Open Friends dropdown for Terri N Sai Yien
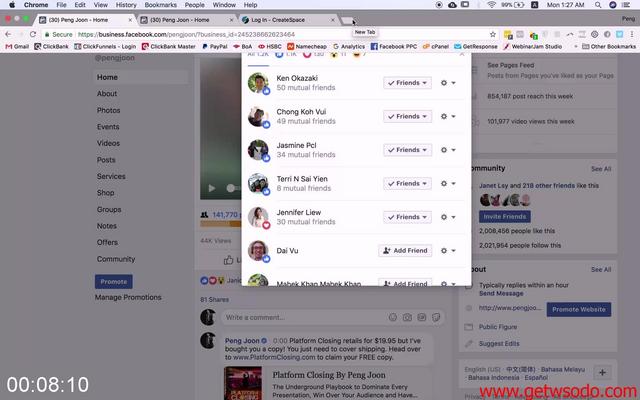The height and width of the screenshot is (400, 640). [407, 183]
